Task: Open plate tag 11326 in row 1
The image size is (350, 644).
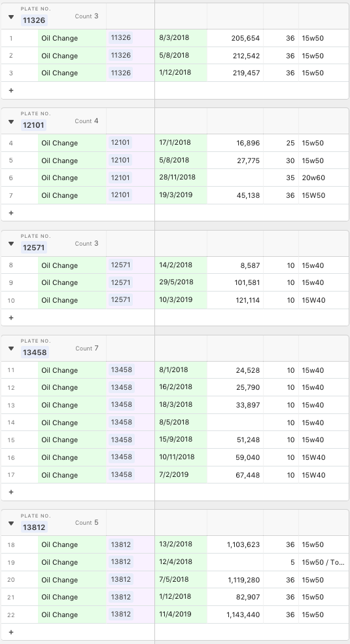Action: pos(120,38)
